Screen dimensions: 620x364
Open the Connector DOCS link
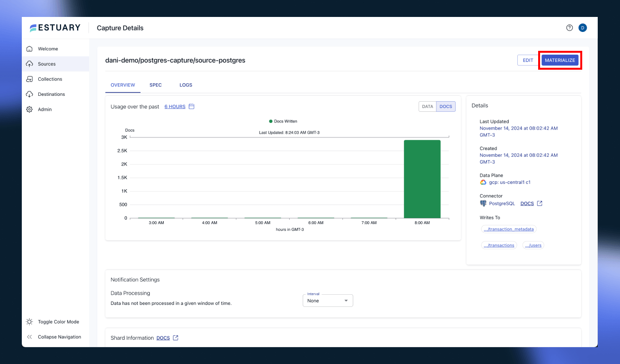pyautogui.click(x=527, y=203)
